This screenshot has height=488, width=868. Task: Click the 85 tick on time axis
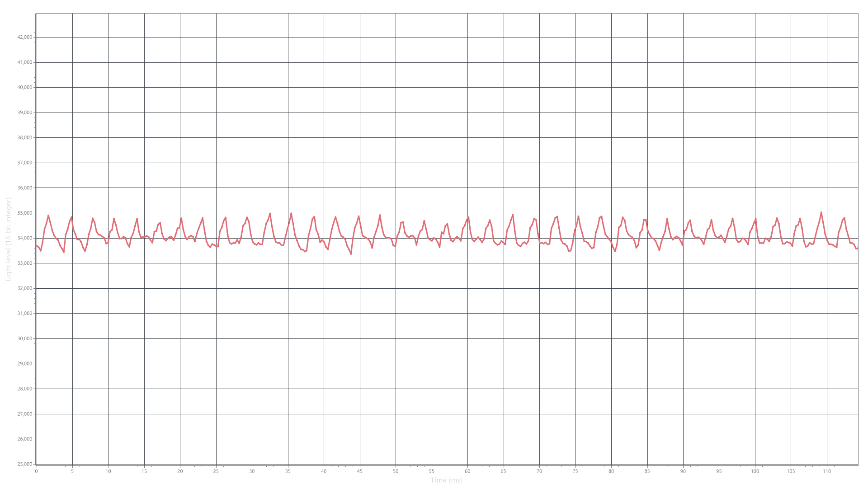tap(647, 471)
